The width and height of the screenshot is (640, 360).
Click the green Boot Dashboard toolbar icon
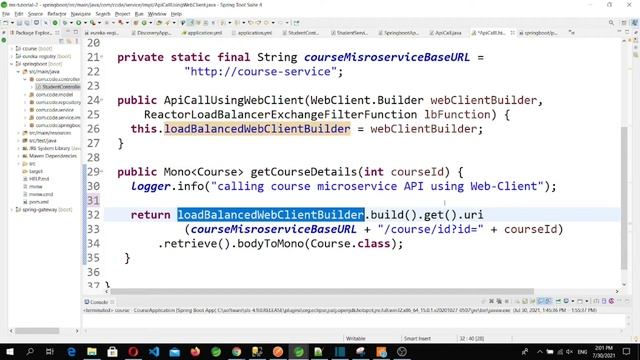tap(55, 23)
